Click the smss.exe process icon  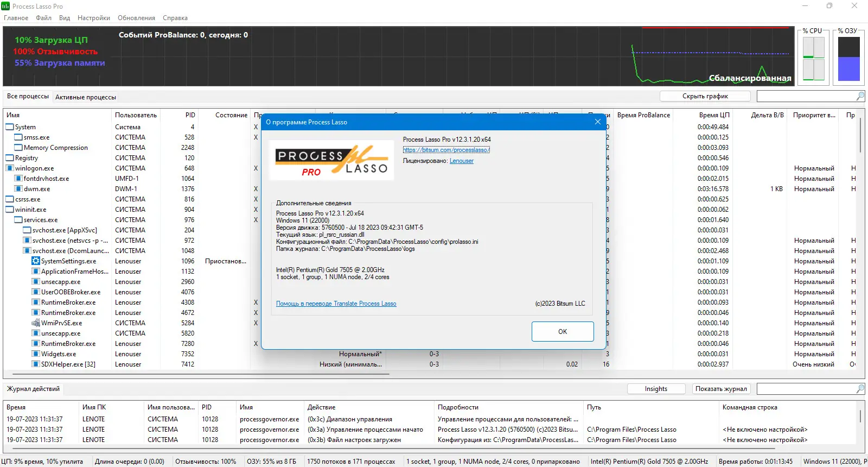(18, 137)
